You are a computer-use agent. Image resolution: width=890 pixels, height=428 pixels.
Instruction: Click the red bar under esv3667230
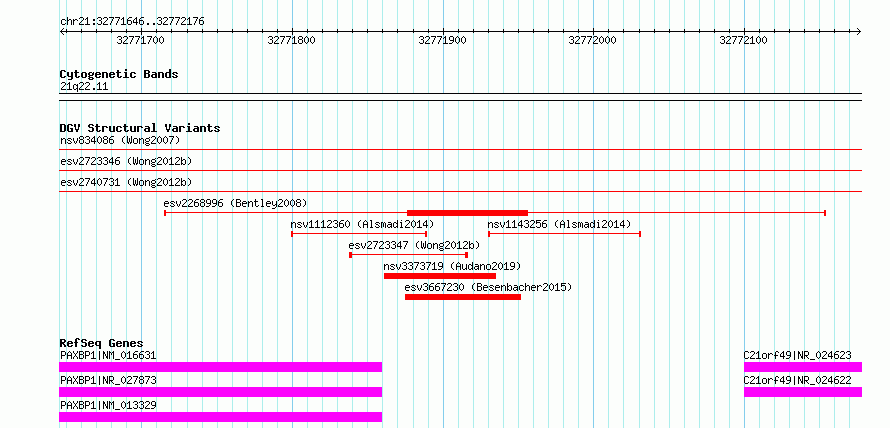(463, 297)
